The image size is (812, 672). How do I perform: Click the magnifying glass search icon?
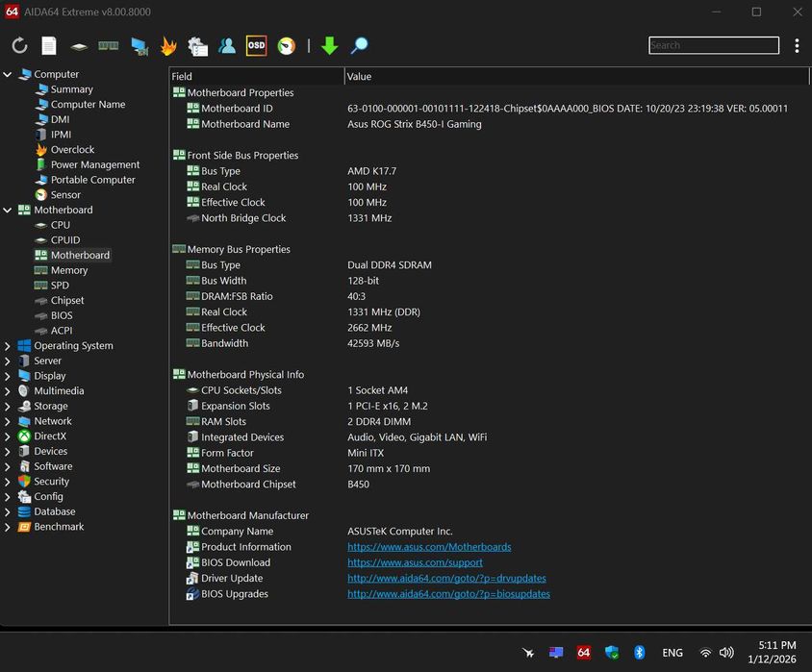tap(359, 45)
